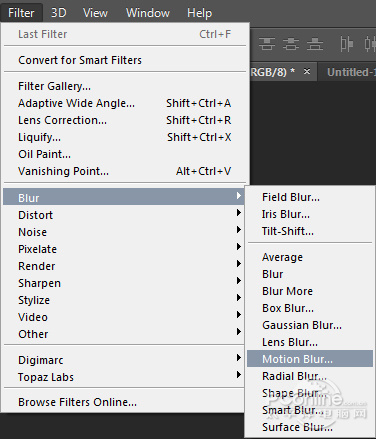Expand the Noise filter submenu
Viewport: 376px width, 439px height.
coord(124,232)
